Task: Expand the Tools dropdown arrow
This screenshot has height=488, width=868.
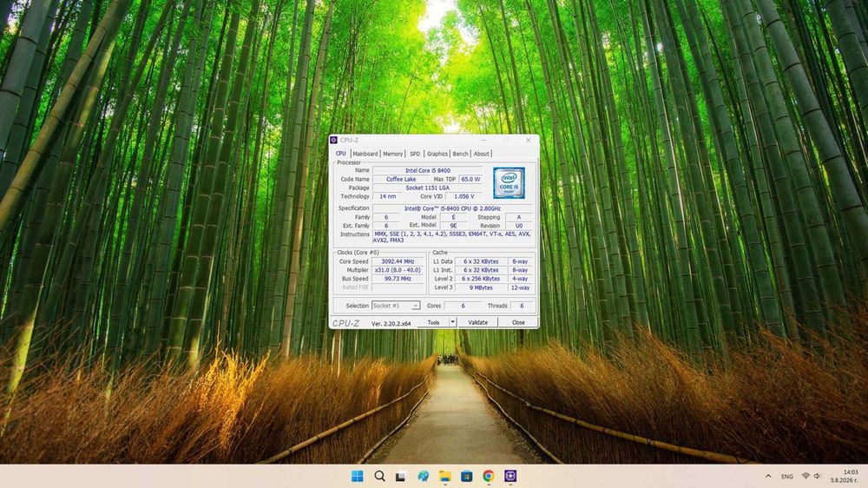Action: click(452, 322)
